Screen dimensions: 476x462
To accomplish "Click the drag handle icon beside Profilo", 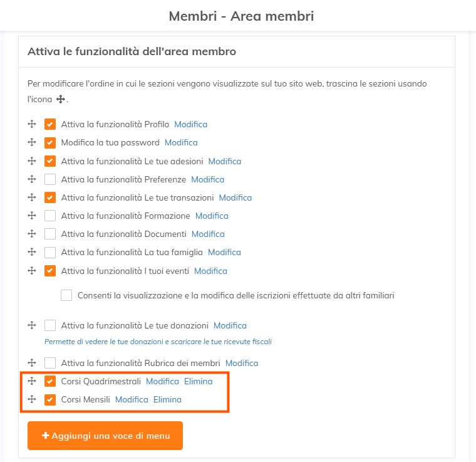I will [x=31, y=124].
